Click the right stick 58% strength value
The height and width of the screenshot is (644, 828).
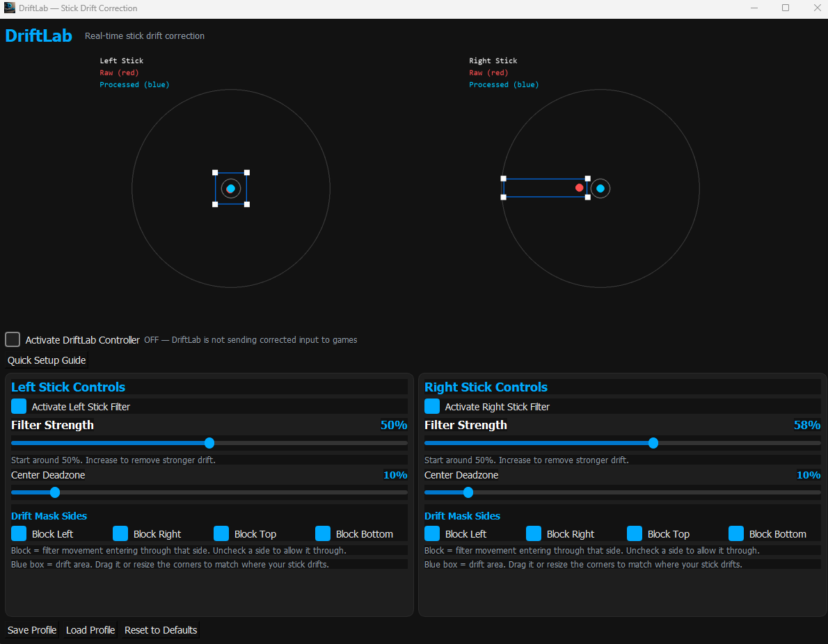[807, 425]
